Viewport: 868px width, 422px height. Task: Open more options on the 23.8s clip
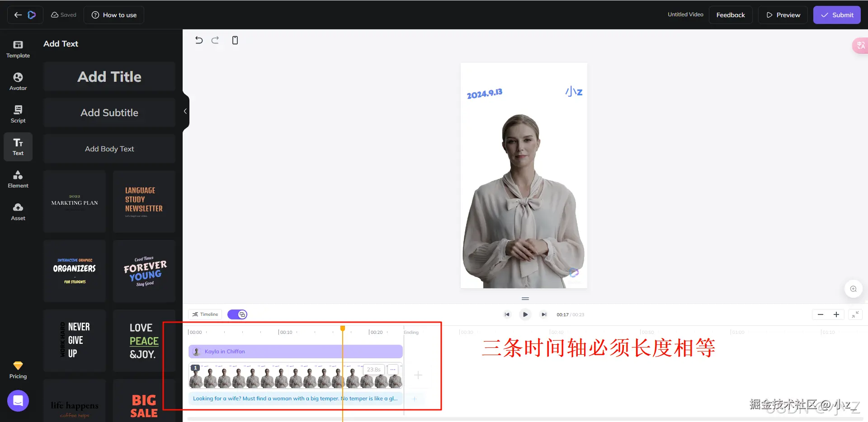click(x=392, y=369)
